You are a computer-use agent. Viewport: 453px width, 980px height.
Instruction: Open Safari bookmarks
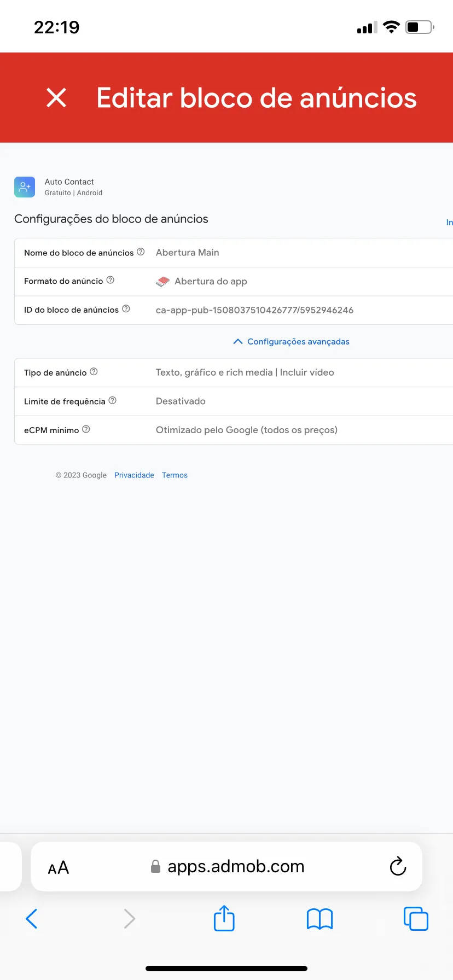click(320, 919)
